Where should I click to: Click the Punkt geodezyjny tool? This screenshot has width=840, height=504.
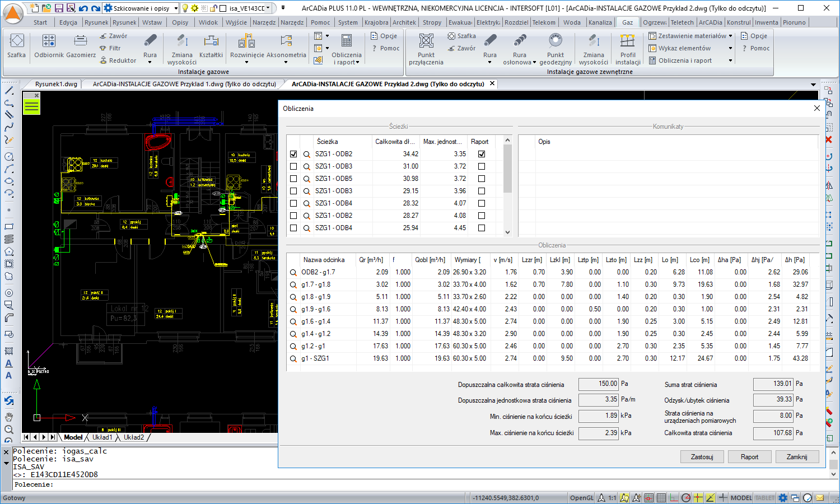(x=556, y=49)
